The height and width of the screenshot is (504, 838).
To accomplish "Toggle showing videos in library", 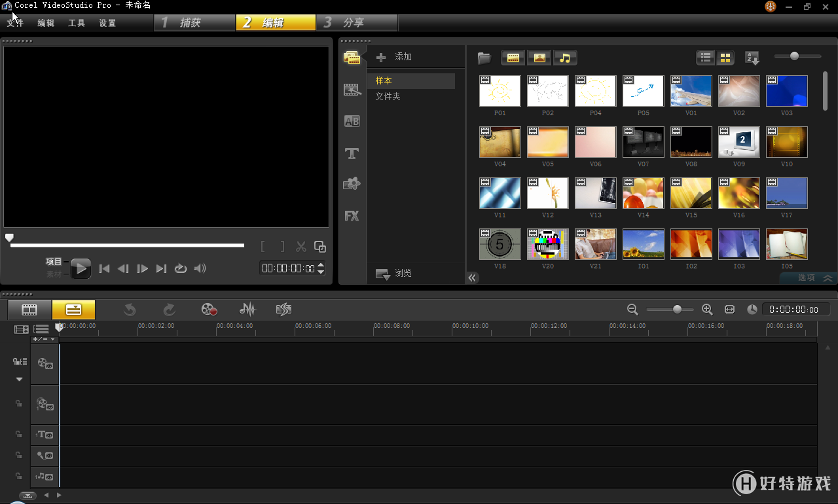I will coord(513,58).
